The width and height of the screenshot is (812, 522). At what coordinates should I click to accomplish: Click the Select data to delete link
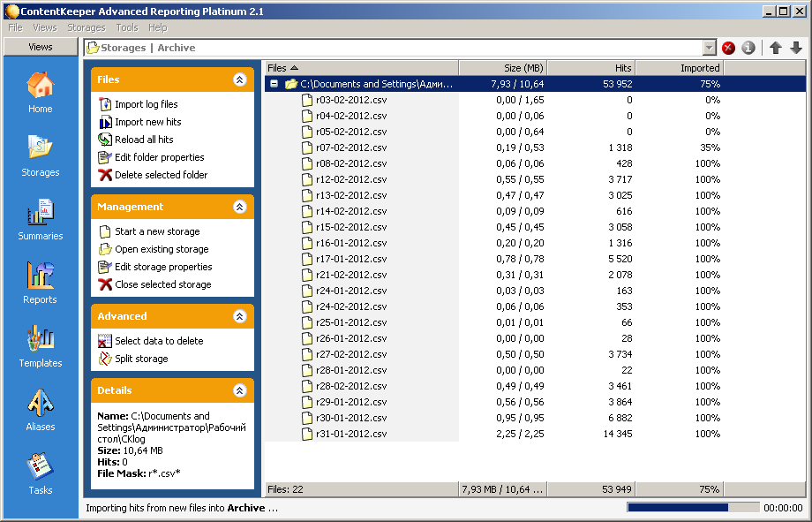[159, 341]
